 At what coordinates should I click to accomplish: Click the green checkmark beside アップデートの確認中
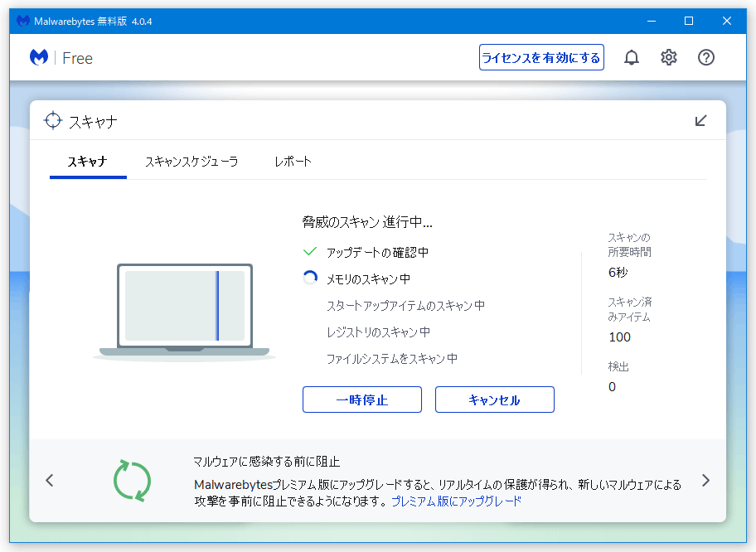click(x=310, y=252)
